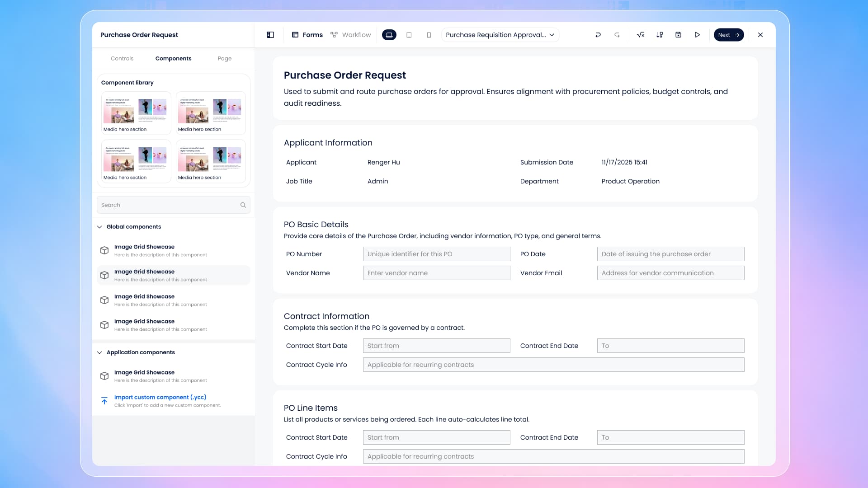Click the PO Number input field
The image size is (868, 488).
click(x=436, y=254)
